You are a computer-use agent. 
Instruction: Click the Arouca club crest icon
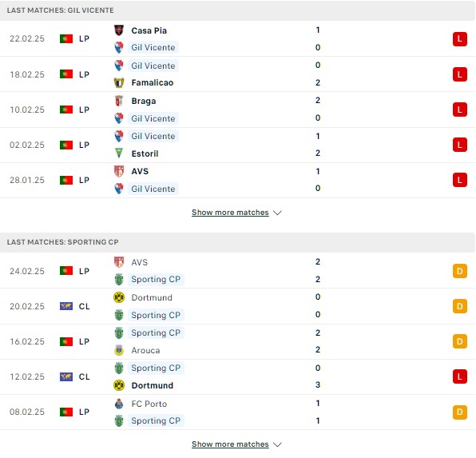[119, 350]
